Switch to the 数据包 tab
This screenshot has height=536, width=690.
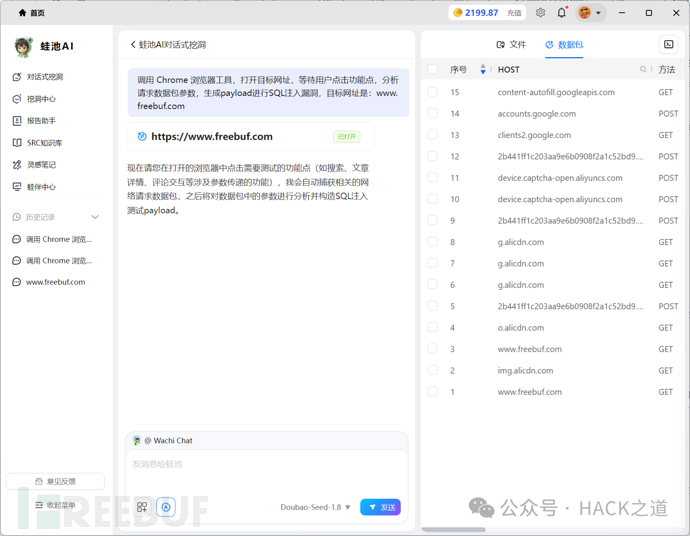(564, 44)
